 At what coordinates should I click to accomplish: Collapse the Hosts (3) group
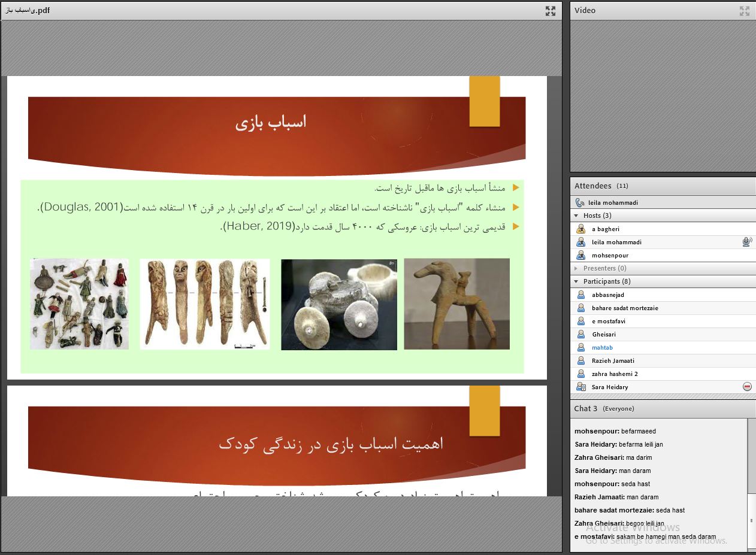click(576, 216)
